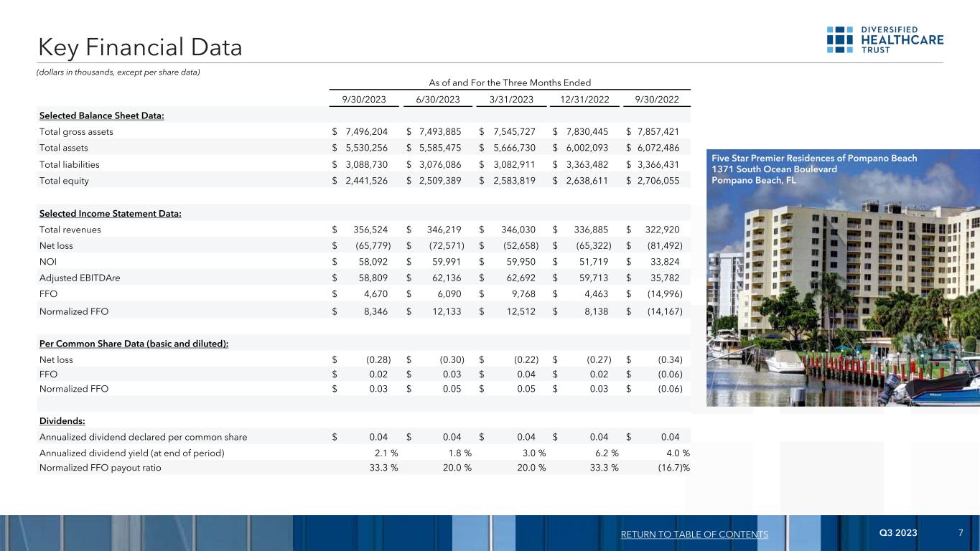Click the Annualized dividend yield row label
This screenshot has height=551, width=980.
pos(131,453)
